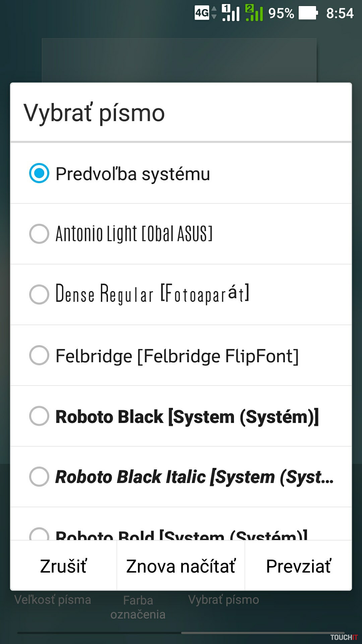Click the Prevziať download button
The image size is (362, 644).
click(298, 566)
